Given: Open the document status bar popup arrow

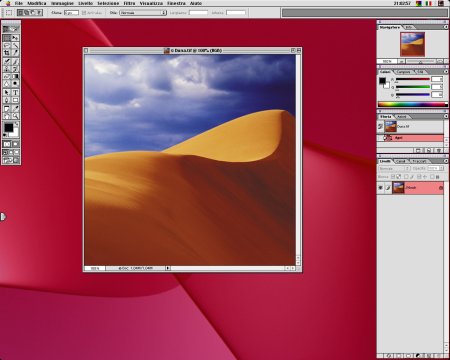Looking at the screenshot, I should point(168,268).
